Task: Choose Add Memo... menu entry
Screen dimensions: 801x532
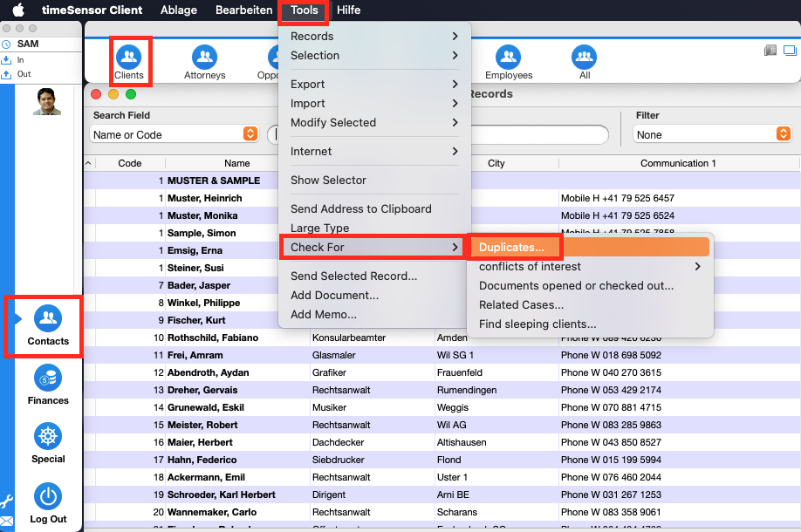Action: tap(374, 314)
